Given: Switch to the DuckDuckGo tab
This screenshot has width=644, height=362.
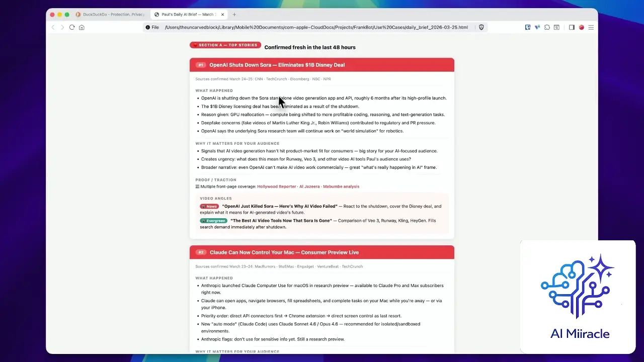Looking at the screenshot, I should (x=110, y=15).
